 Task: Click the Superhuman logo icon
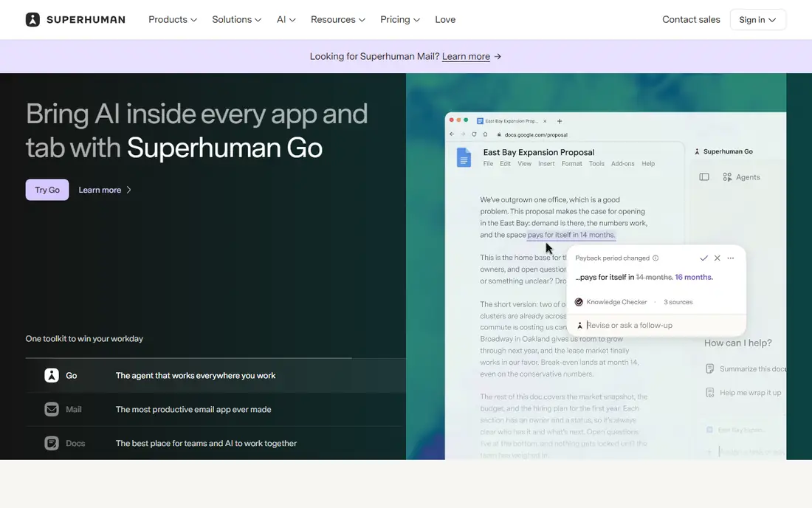32,20
